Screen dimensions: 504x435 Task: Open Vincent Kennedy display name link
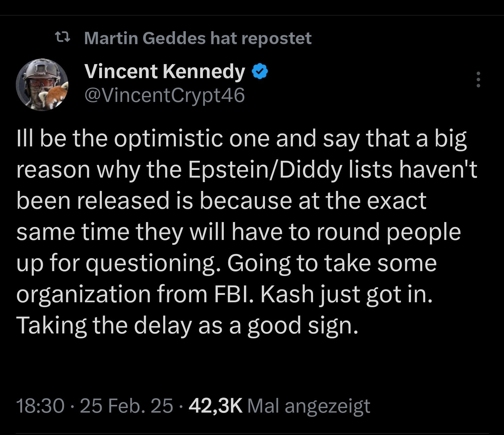point(164,71)
